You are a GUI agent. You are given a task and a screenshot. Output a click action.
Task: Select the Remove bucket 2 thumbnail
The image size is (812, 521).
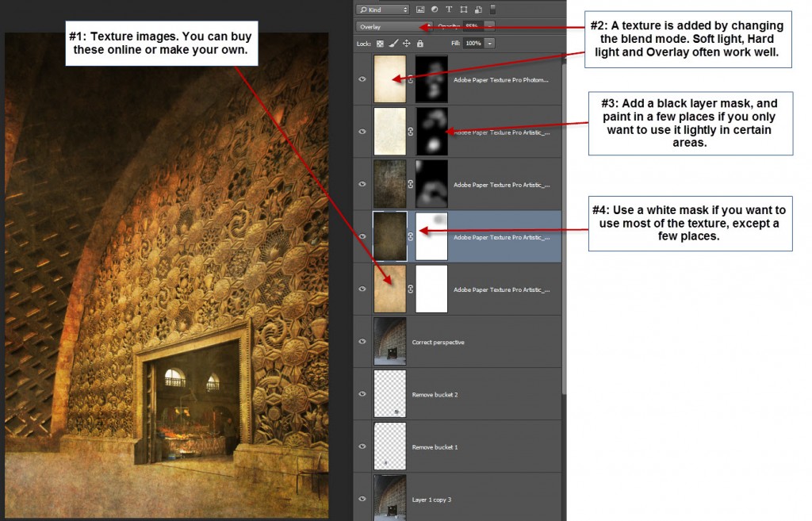pyautogui.click(x=390, y=393)
